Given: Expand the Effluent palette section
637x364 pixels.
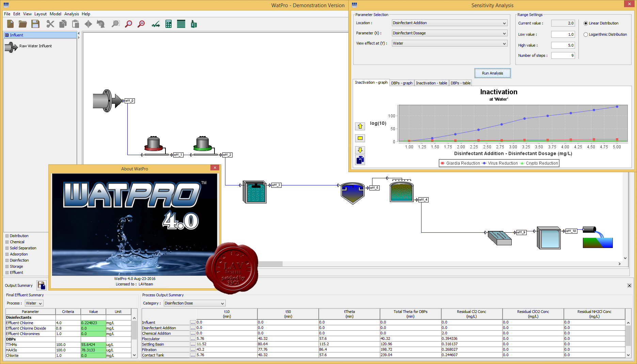Looking at the screenshot, I should [x=16, y=272].
